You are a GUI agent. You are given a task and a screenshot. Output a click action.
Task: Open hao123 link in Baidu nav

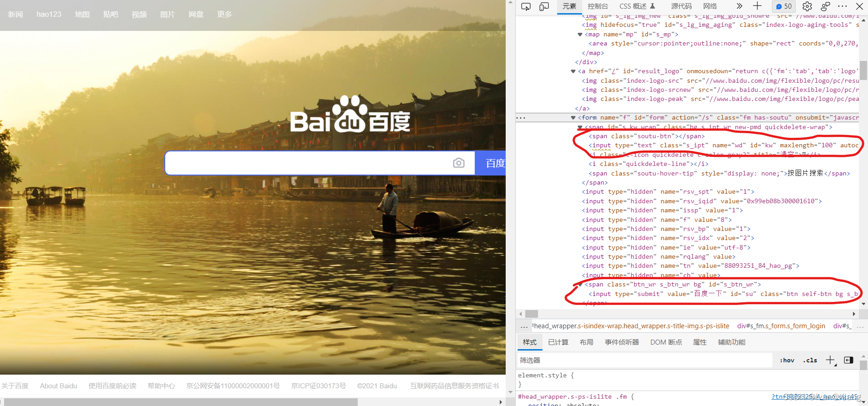coord(49,15)
